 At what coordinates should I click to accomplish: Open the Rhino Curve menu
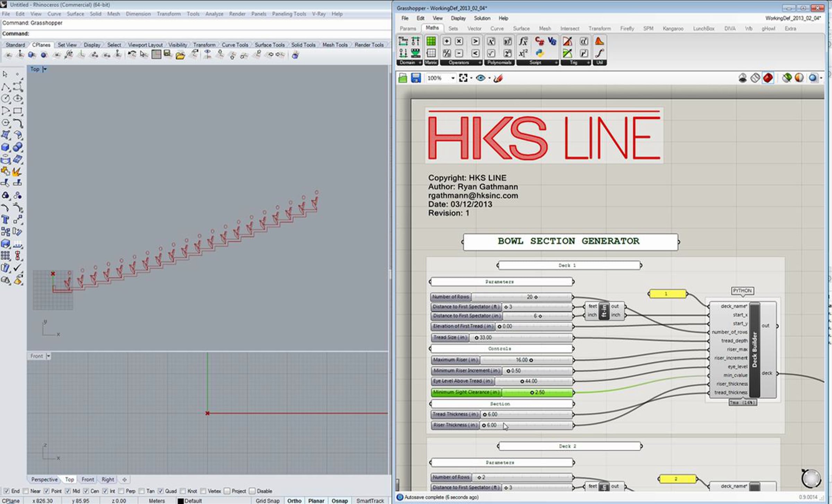[54, 14]
